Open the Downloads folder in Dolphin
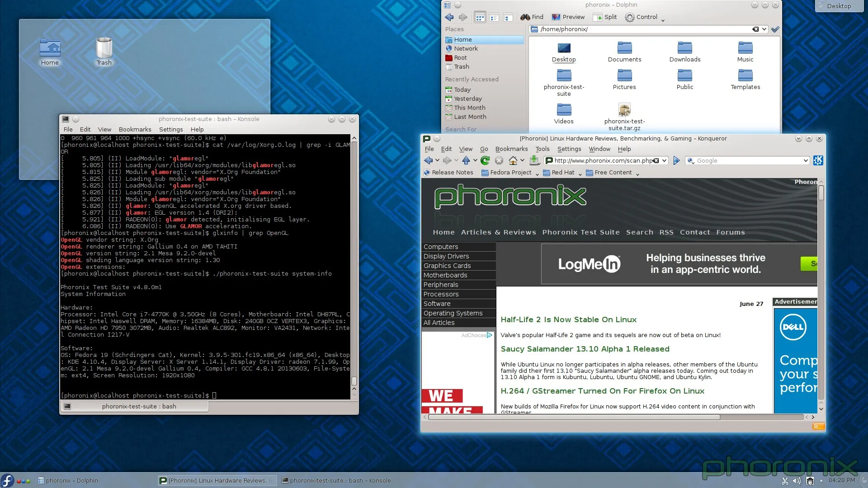 tap(685, 52)
